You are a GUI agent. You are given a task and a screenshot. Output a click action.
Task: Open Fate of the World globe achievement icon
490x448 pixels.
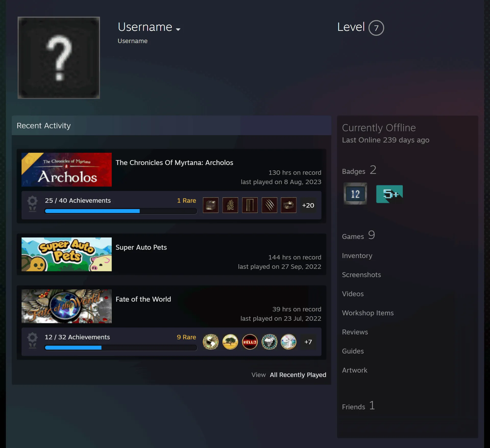[x=211, y=342]
